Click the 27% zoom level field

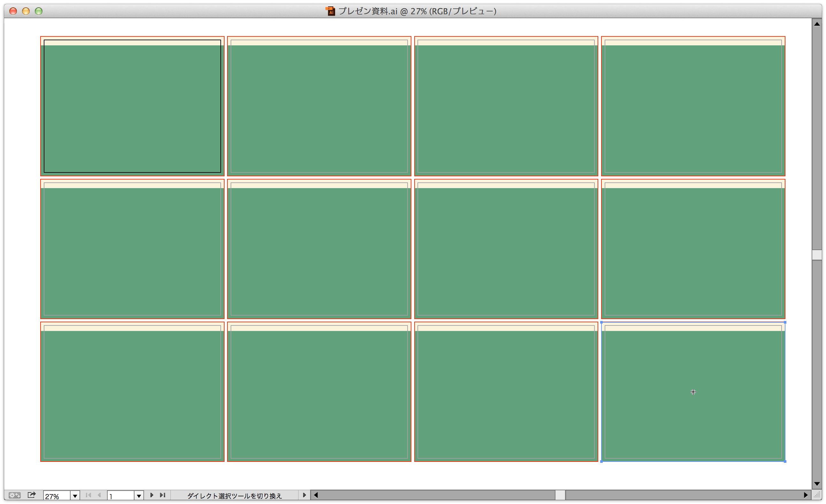pos(56,496)
